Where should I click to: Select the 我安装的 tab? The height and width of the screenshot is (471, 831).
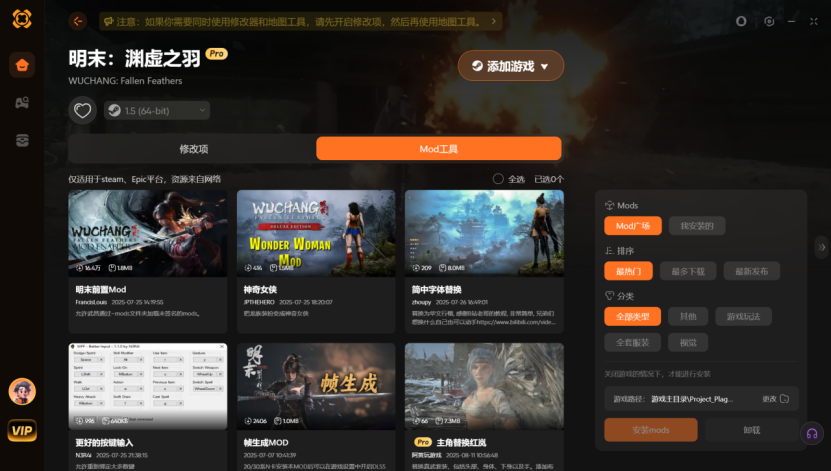pyautogui.click(x=697, y=226)
